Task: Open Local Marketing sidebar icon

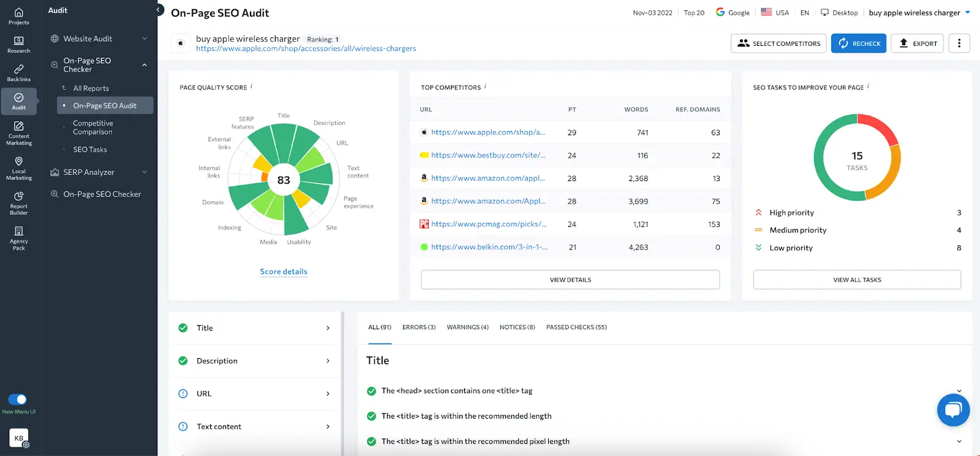Action: (x=19, y=168)
